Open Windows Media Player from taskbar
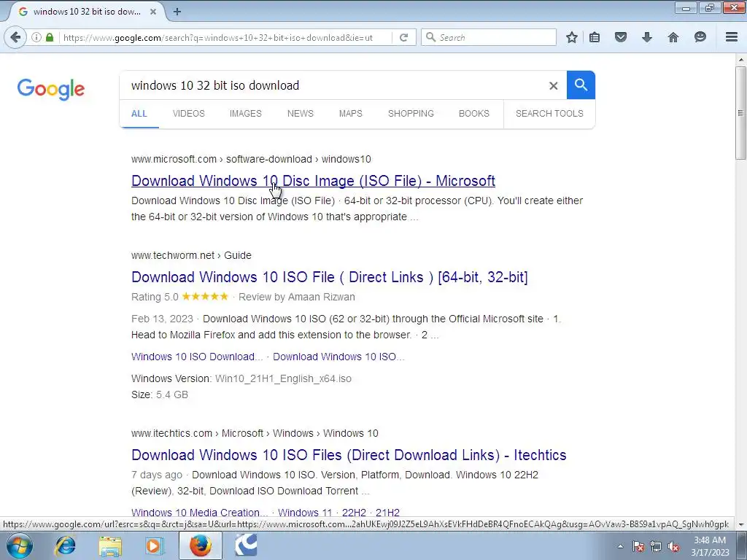The width and height of the screenshot is (747, 560). click(x=153, y=546)
